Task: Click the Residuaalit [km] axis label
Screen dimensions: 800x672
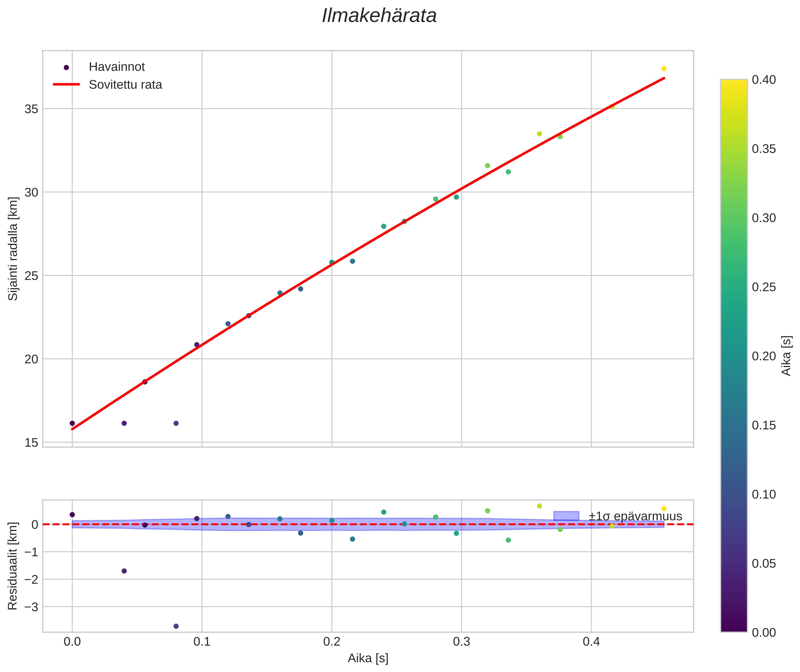Action: tap(13, 566)
